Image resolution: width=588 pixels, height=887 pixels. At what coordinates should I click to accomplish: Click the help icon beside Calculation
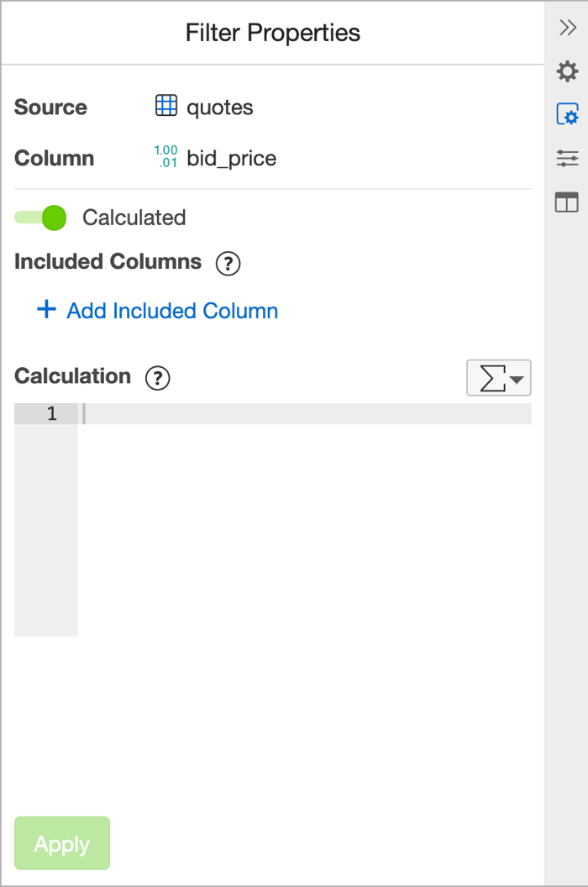tap(158, 378)
